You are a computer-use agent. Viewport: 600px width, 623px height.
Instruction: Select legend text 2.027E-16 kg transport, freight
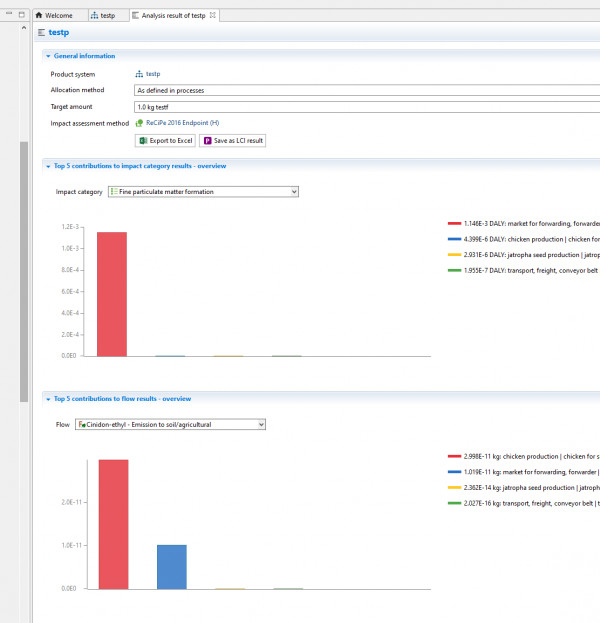pyautogui.click(x=532, y=503)
